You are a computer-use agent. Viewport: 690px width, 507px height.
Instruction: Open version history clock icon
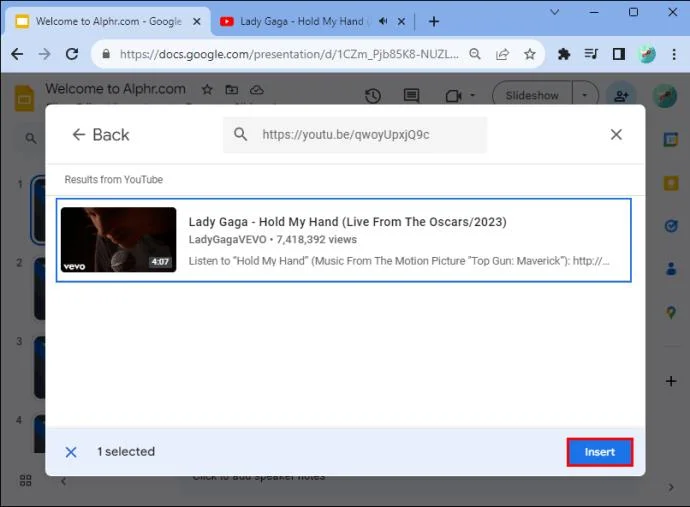coord(373,96)
